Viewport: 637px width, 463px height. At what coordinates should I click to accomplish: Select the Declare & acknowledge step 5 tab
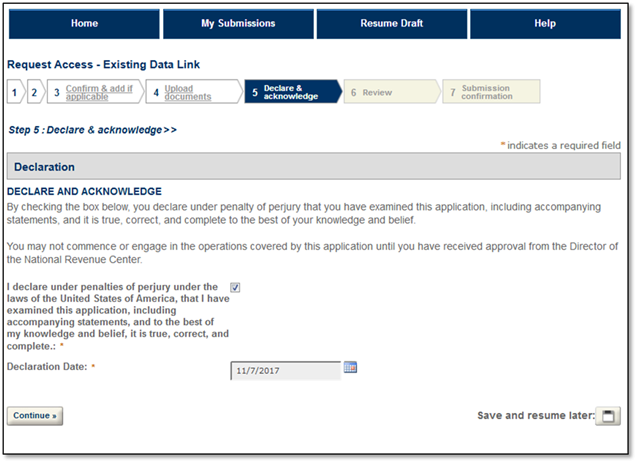(x=289, y=93)
